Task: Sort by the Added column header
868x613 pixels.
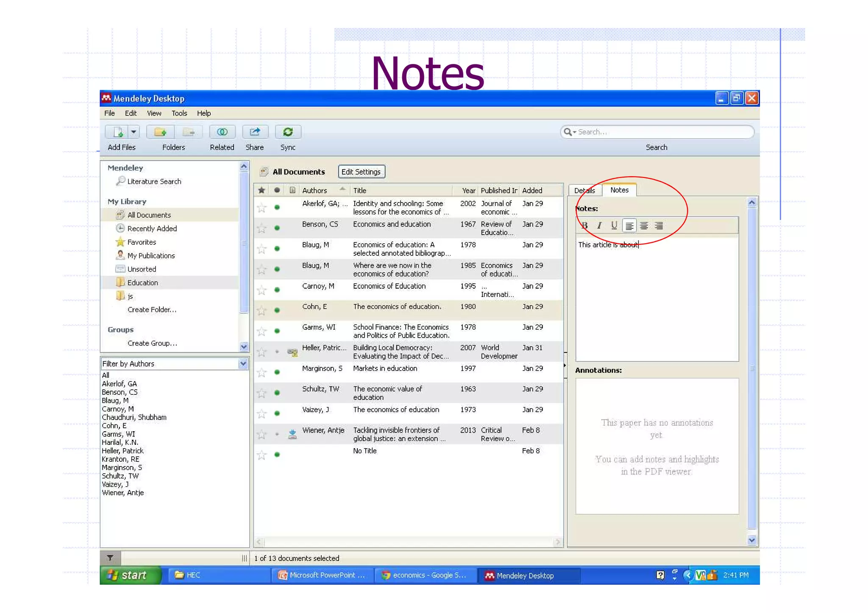Action: [x=541, y=191]
